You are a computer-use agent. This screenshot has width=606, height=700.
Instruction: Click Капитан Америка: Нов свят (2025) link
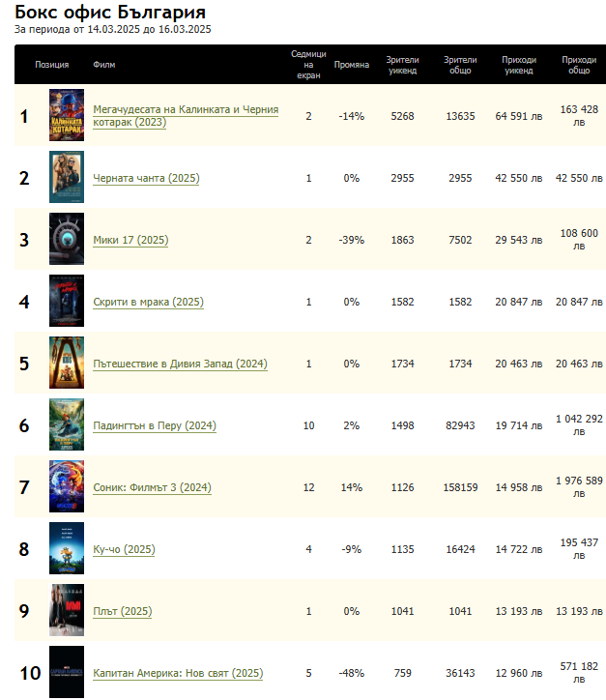coord(178,674)
